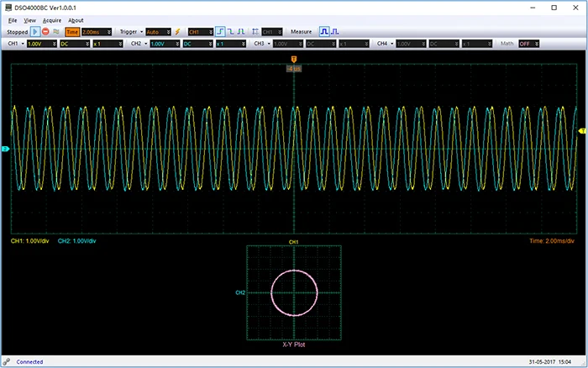The image size is (588, 368).
Task: Click the lightning force trigger icon
Action: click(x=176, y=31)
